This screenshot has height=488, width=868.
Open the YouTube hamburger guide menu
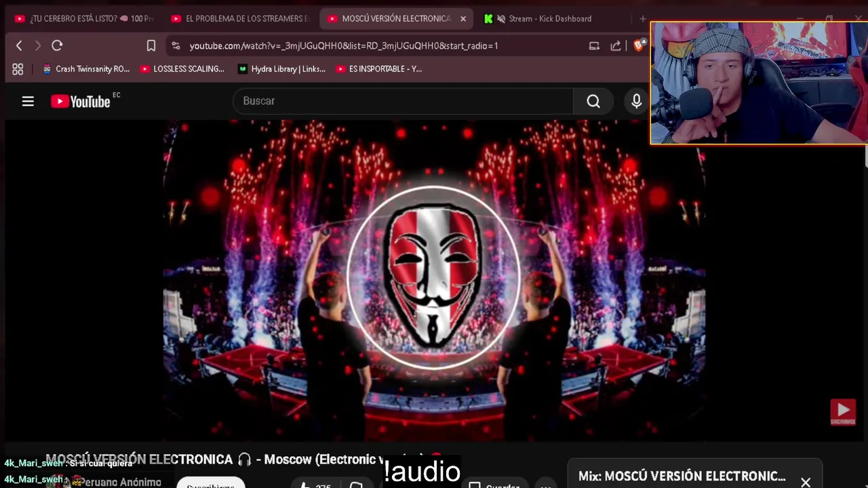tap(28, 101)
